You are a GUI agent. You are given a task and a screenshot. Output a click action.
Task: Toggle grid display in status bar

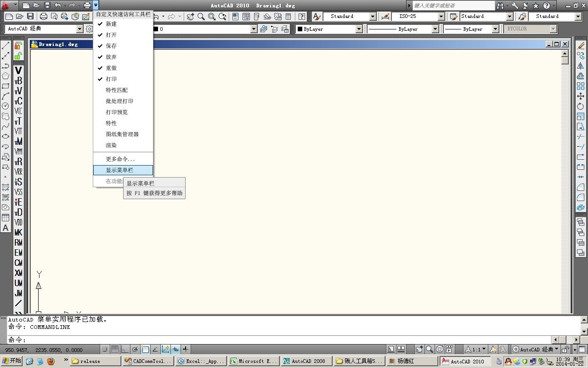tap(115, 350)
